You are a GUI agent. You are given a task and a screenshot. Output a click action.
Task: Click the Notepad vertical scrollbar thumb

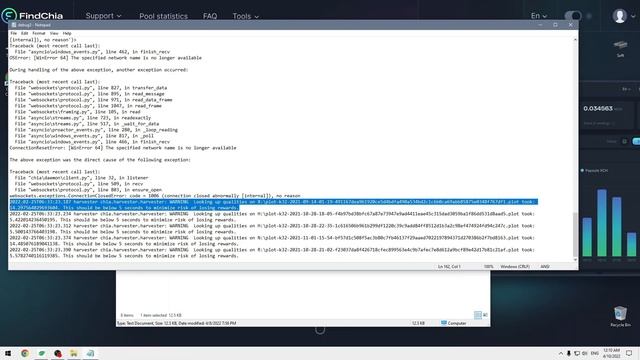576,234
